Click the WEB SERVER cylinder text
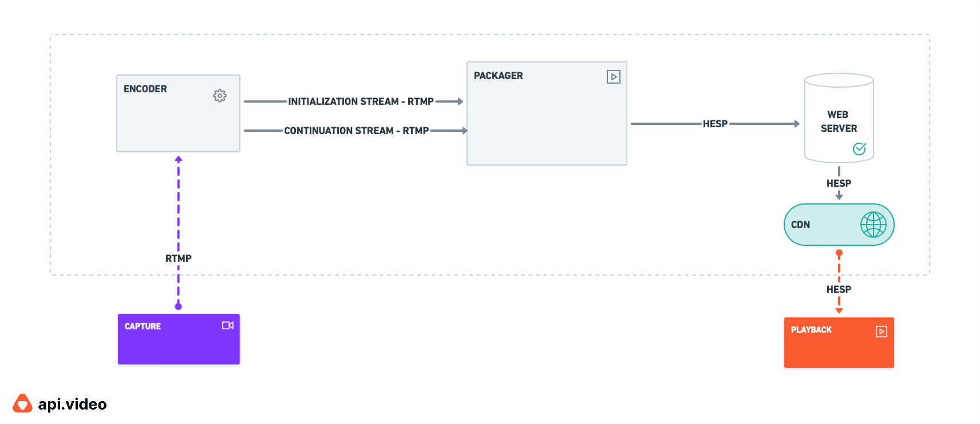980x424 pixels. 839,121
